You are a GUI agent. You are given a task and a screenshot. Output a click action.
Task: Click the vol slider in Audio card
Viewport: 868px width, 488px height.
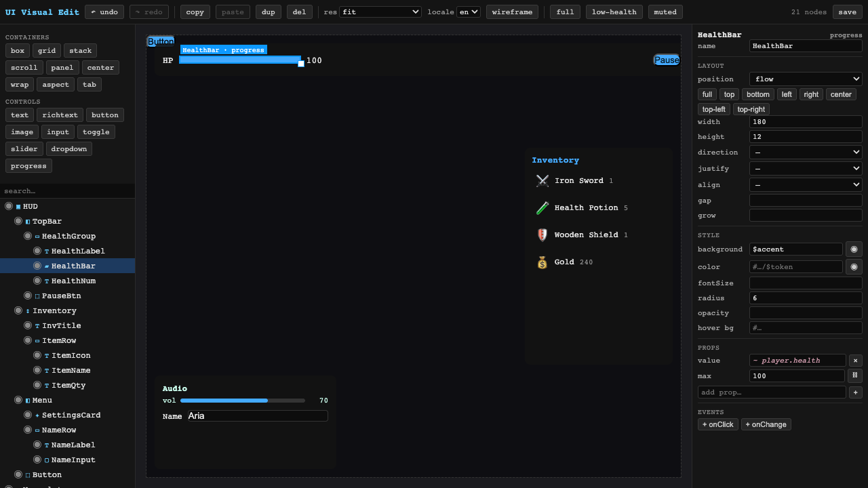point(243,401)
